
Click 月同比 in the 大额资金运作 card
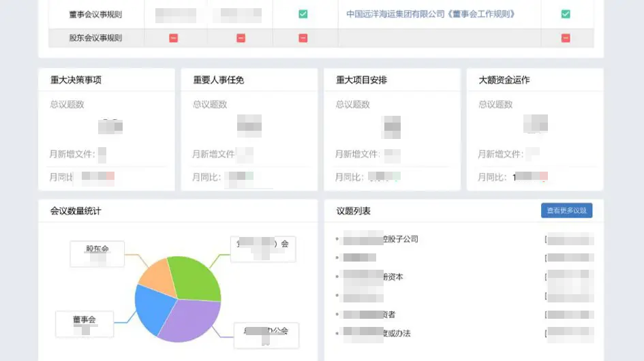point(492,177)
